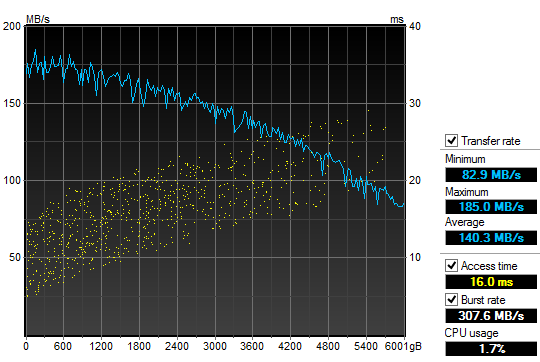Click the 16.0 ms access time readout
540x362 pixels.
point(491,282)
